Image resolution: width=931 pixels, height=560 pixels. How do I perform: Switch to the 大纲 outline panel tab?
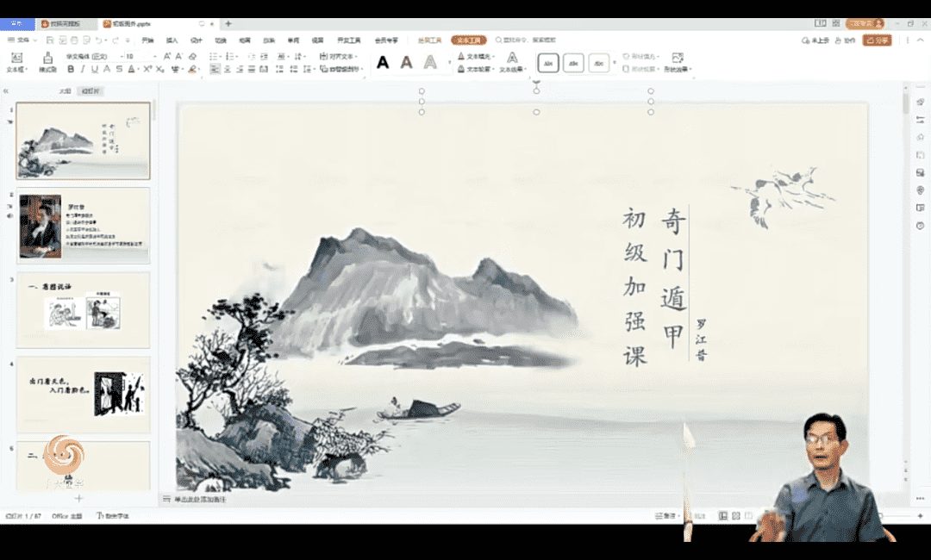(x=65, y=90)
